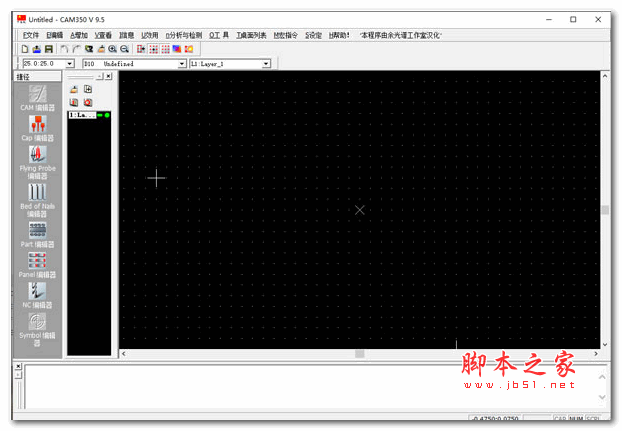Open the A增加 menu
Image resolution: width=622 pixels, height=431 pixels.
(x=79, y=35)
